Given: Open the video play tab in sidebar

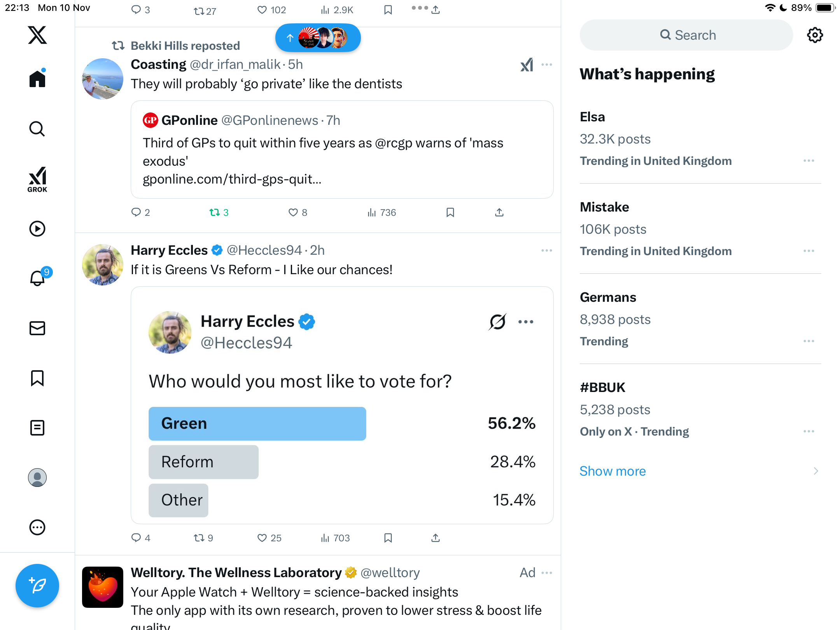Looking at the screenshot, I should point(37,229).
